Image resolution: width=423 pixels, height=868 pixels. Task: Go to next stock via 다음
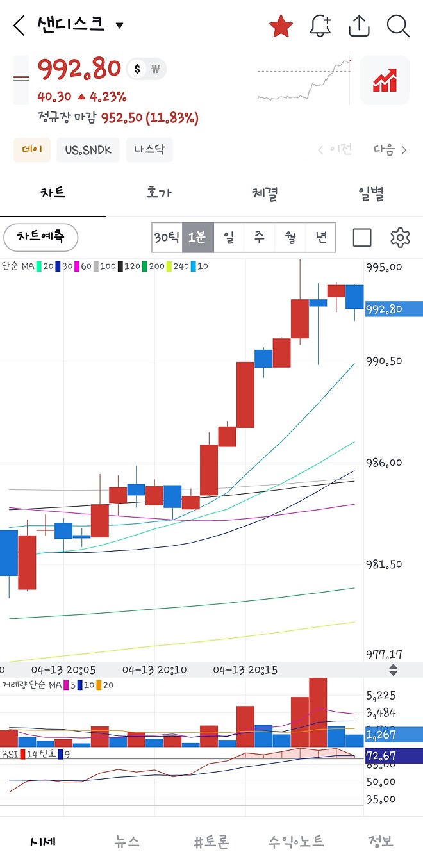point(390,150)
